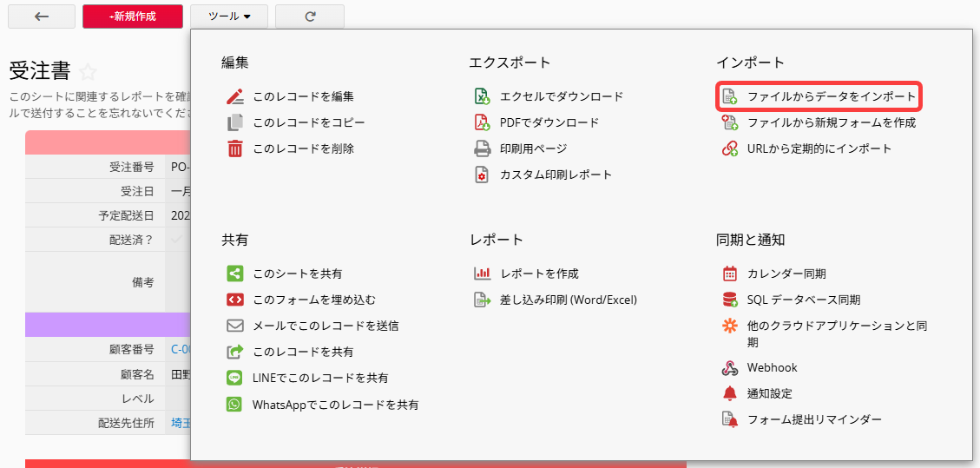
Task: Click the Webhook icon
Action: coord(729,367)
